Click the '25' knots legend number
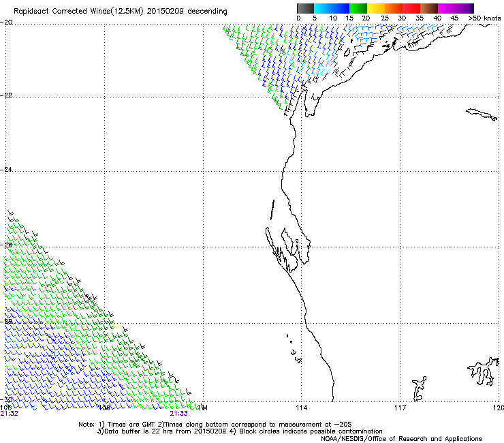The height and width of the screenshot is (443, 504). click(x=385, y=18)
